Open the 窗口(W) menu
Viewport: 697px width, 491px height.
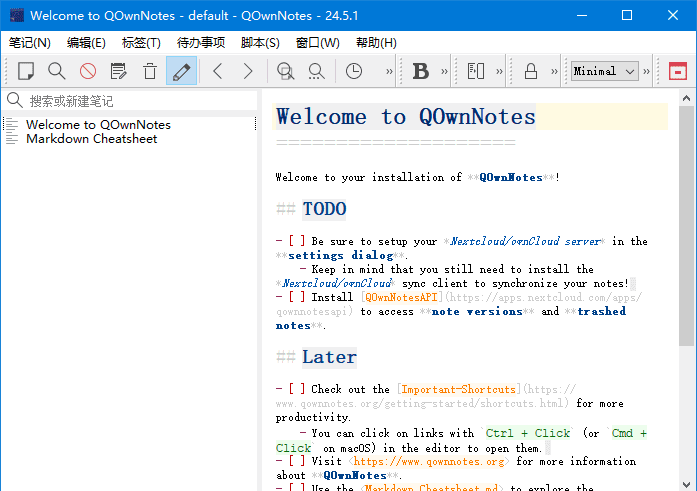(x=317, y=43)
